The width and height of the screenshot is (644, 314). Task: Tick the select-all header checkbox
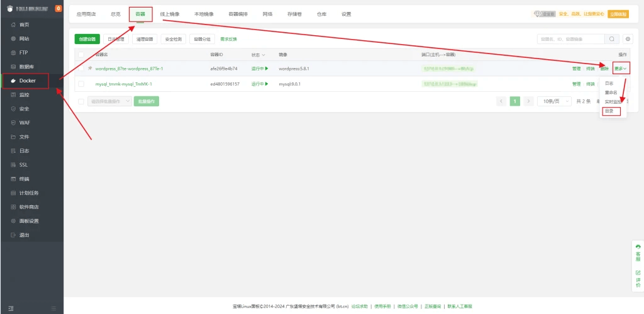coord(81,55)
